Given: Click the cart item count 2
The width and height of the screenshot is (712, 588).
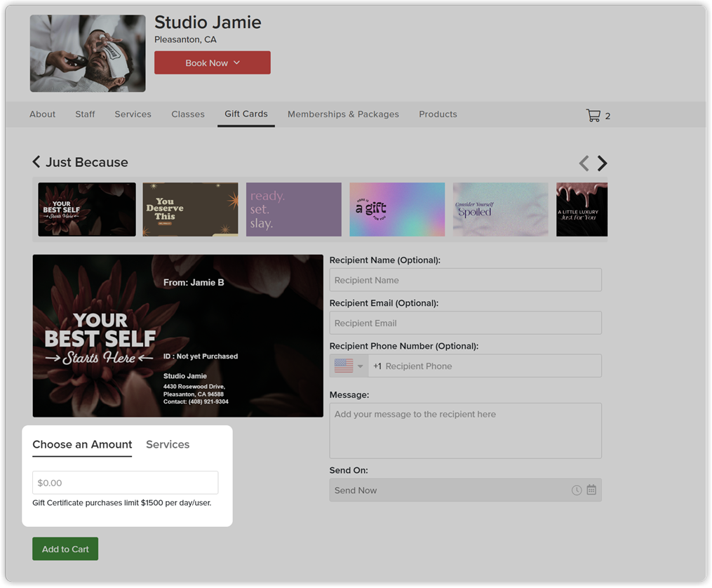Looking at the screenshot, I should (607, 116).
